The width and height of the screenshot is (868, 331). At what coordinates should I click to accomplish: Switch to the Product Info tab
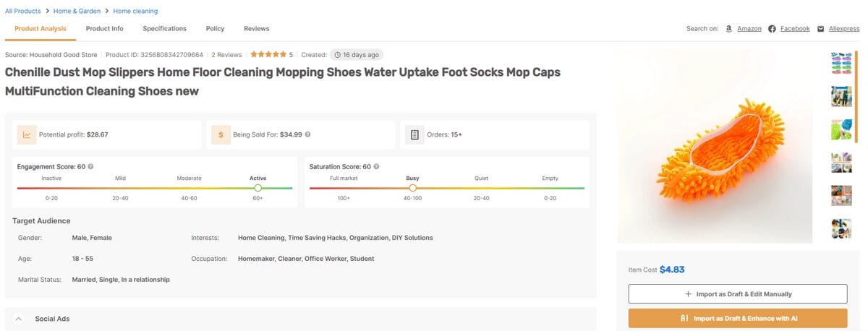tap(104, 29)
